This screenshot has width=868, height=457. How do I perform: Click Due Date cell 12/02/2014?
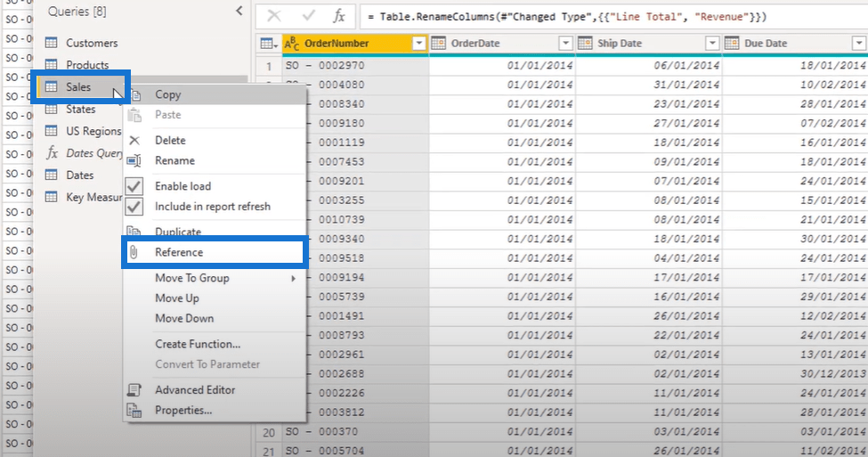click(x=795, y=315)
